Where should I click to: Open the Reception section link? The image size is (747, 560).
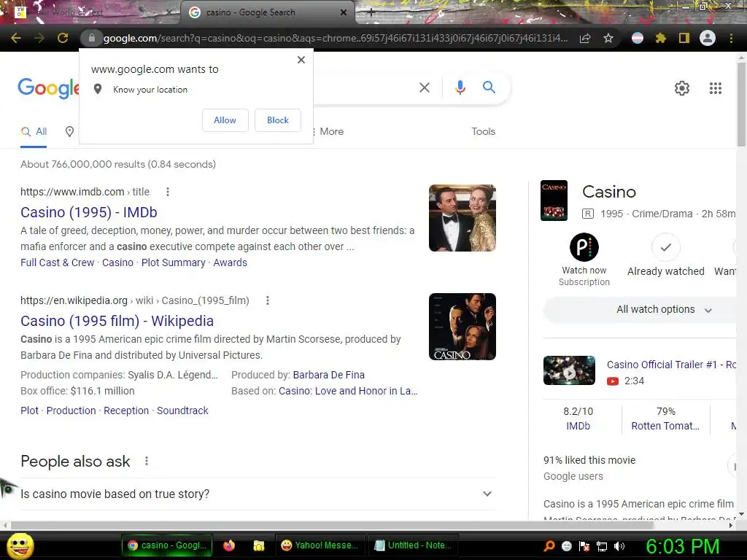[126, 411]
